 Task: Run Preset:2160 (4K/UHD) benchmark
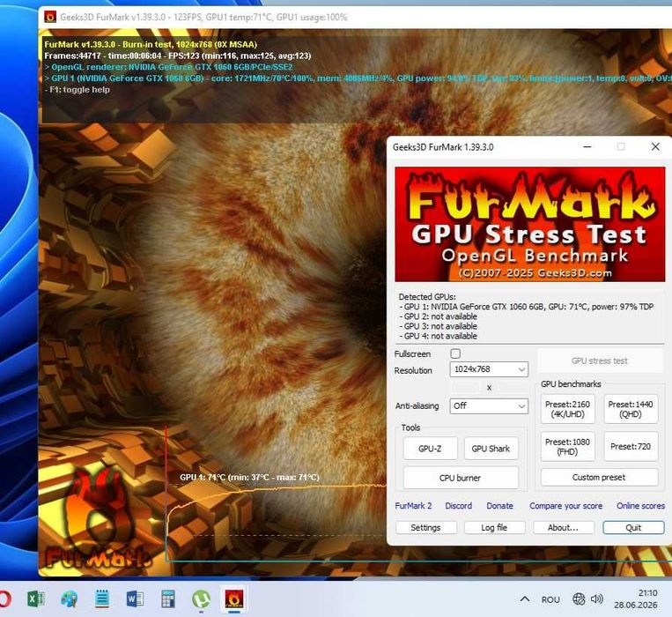coord(567,409)
